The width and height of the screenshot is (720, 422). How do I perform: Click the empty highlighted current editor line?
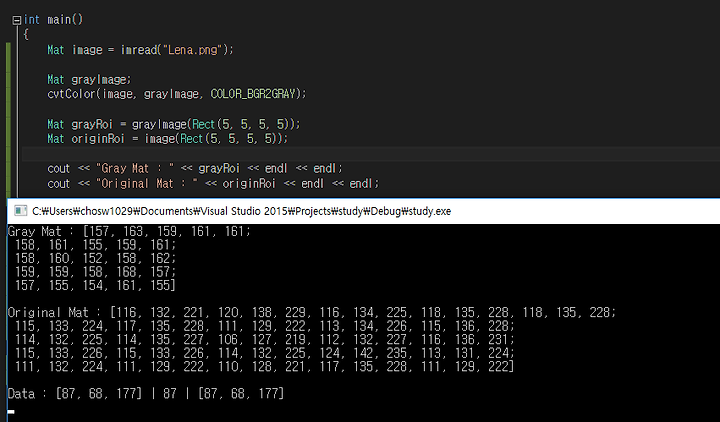click(371, 154)
